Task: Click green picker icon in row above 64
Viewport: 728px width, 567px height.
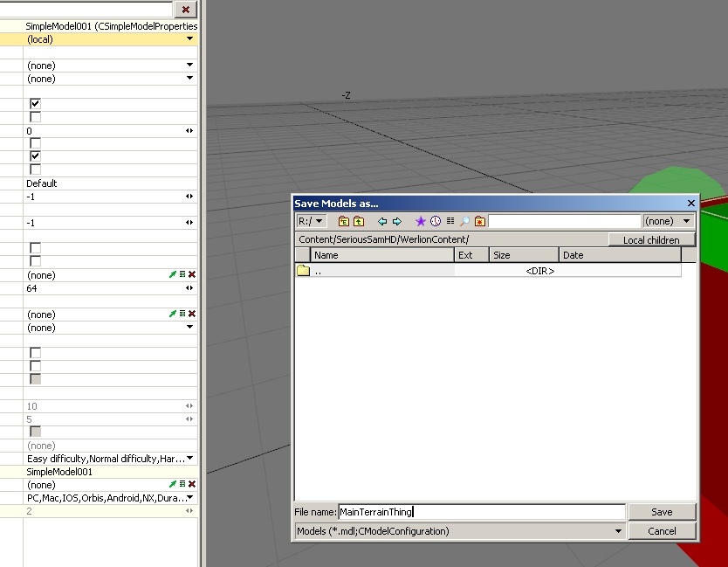Action: point(172,274)
